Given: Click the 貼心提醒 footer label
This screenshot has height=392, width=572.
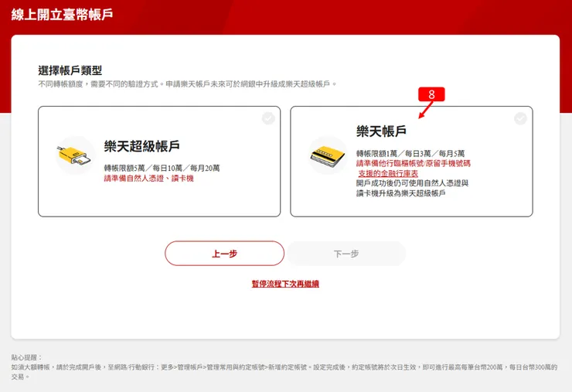Looking at the screenshot, I should click(26, 357).
